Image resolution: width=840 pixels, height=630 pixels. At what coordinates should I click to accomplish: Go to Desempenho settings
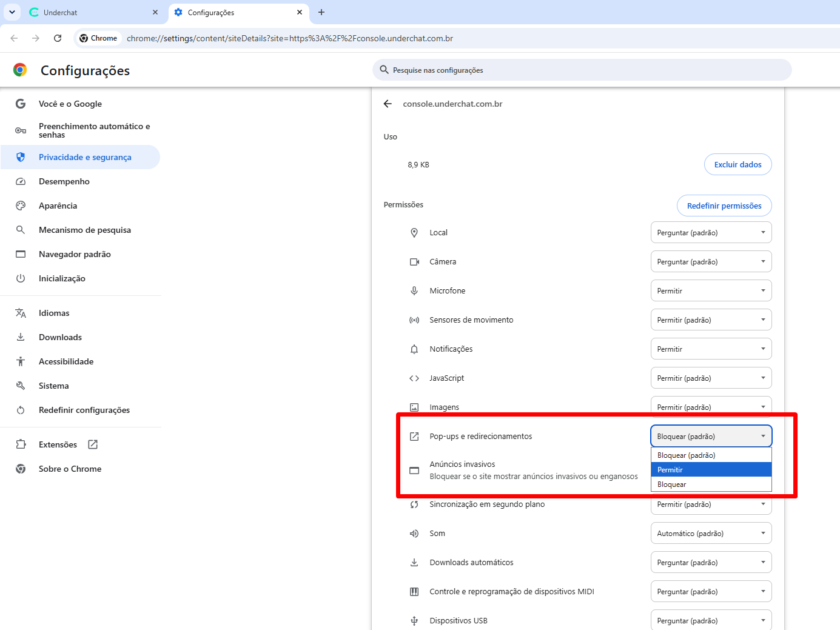tap(80, 181)
